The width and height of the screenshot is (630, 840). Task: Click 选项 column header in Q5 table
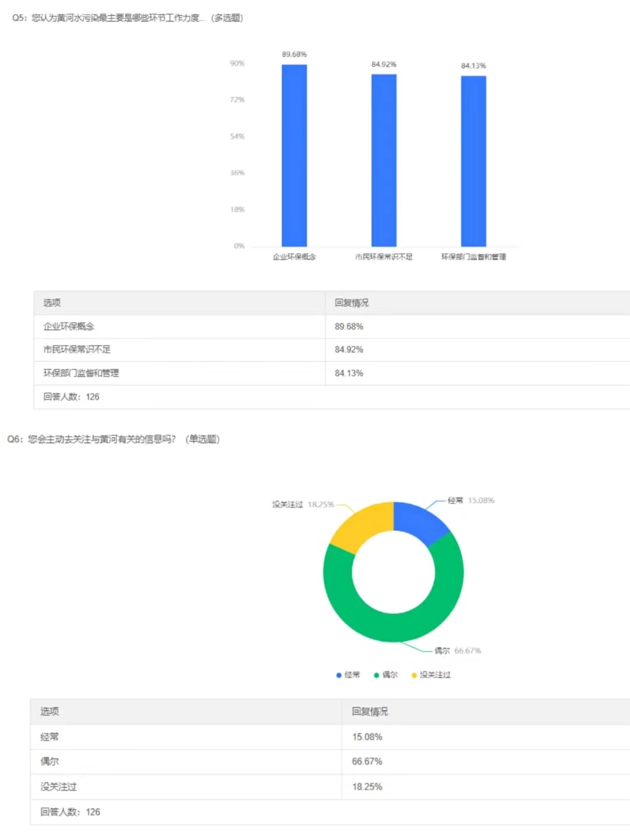point(52,303)
